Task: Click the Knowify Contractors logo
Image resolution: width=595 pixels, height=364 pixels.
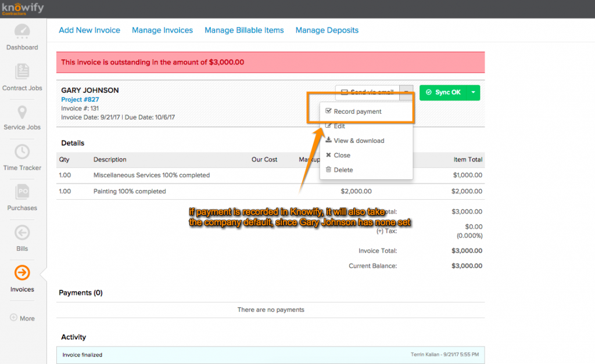Action: click(24, 8)
